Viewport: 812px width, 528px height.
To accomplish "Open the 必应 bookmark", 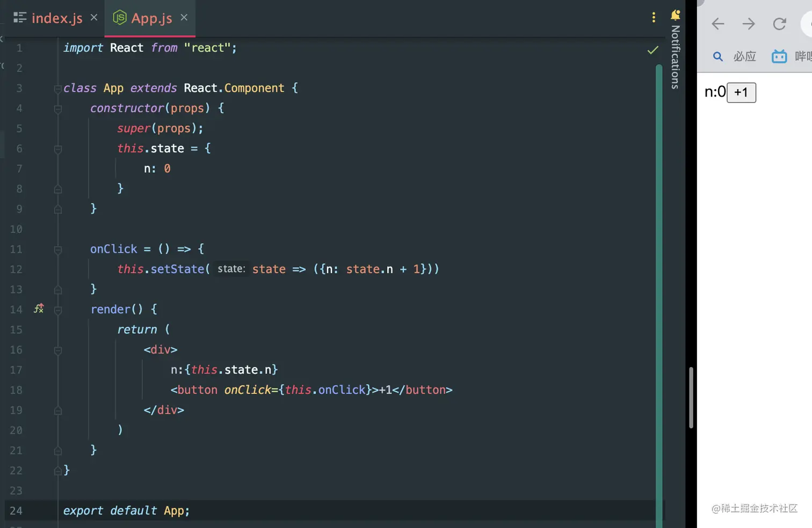I will [744, 56].
